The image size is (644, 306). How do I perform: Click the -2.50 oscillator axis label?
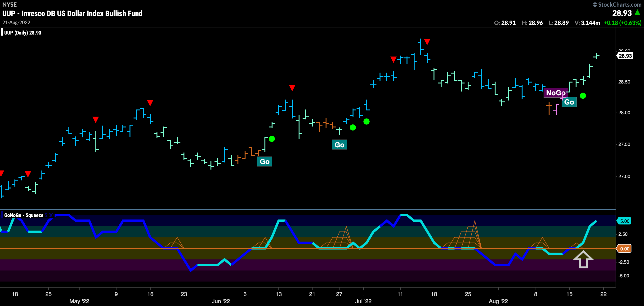[624, 262]
